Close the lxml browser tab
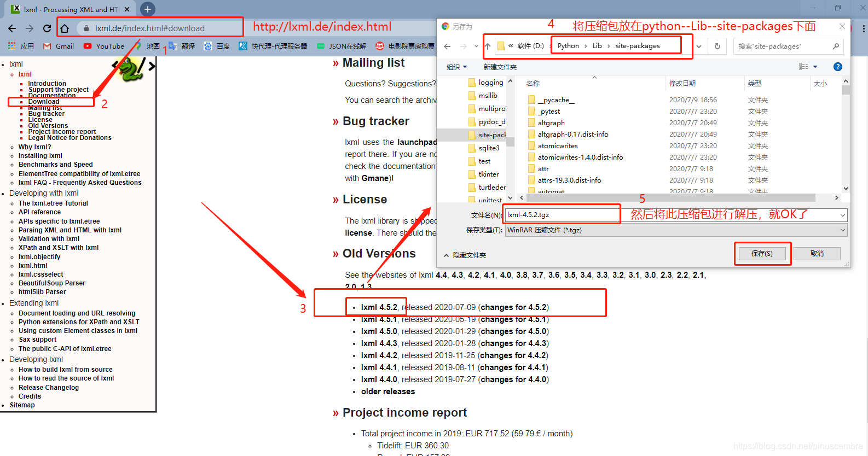The image size is (868, 456). (x=127, y=9)
